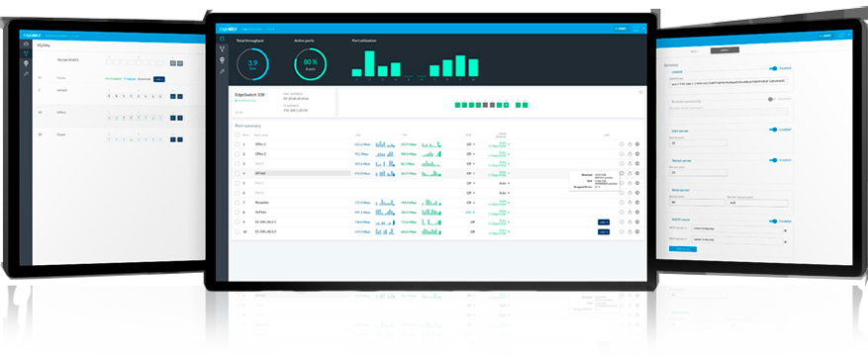Screen dimensions: 868x356
Task: Open the gear settings for AP Hall row
Action: (x=637, y=173)
